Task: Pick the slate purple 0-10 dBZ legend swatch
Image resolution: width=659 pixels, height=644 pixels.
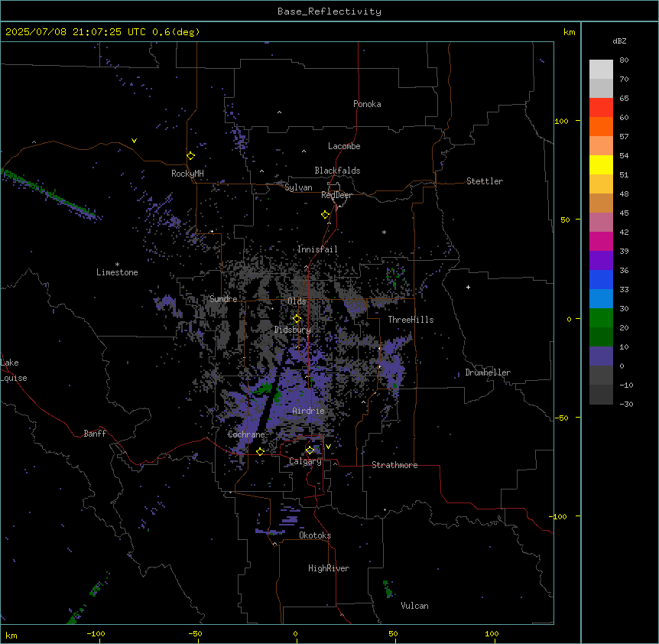Action: [601, 356]
